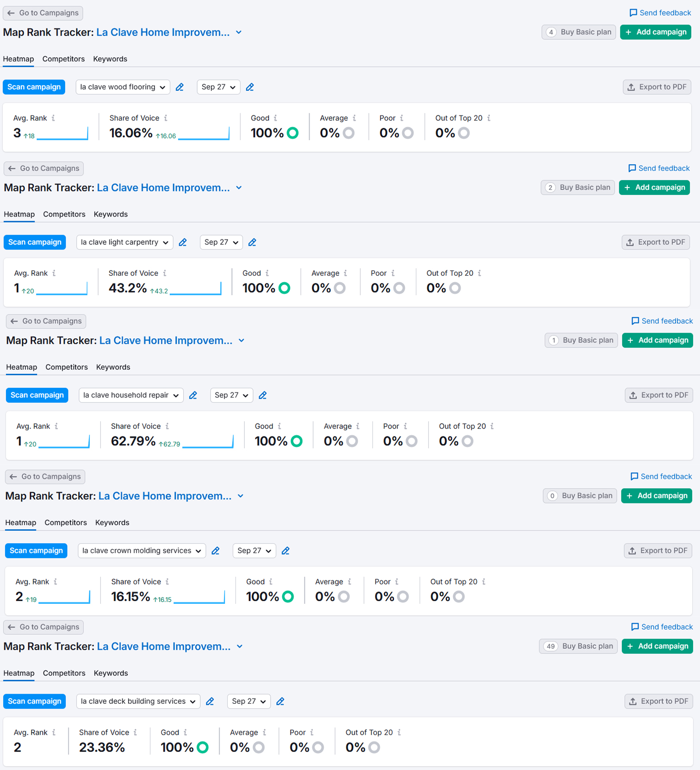Image resolution: width=700 pixels, height=770 pixels.
Task: Click edit pencil beside la clave deck building services
Action: pyautogui.click(x=210, y=702)
